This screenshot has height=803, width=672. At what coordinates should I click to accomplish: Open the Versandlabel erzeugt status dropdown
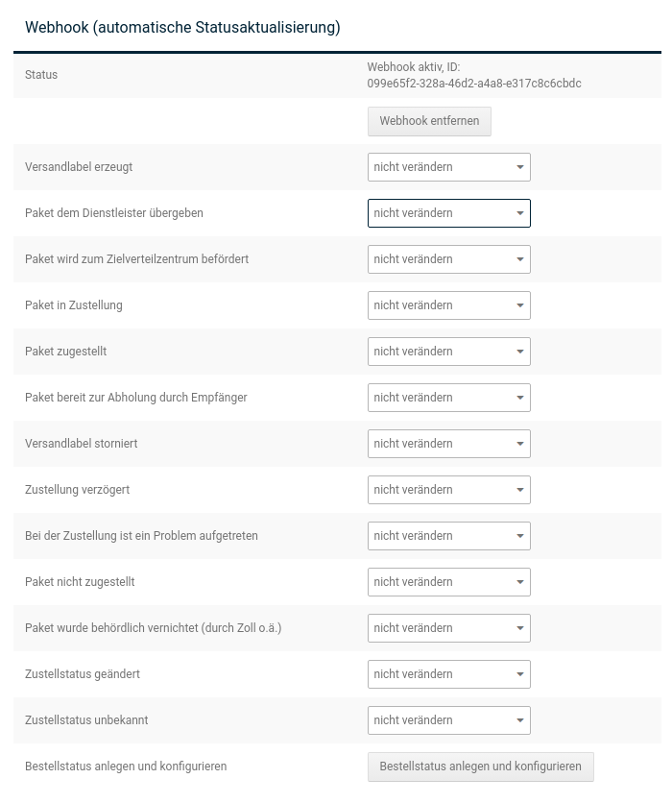coord(448,167)
